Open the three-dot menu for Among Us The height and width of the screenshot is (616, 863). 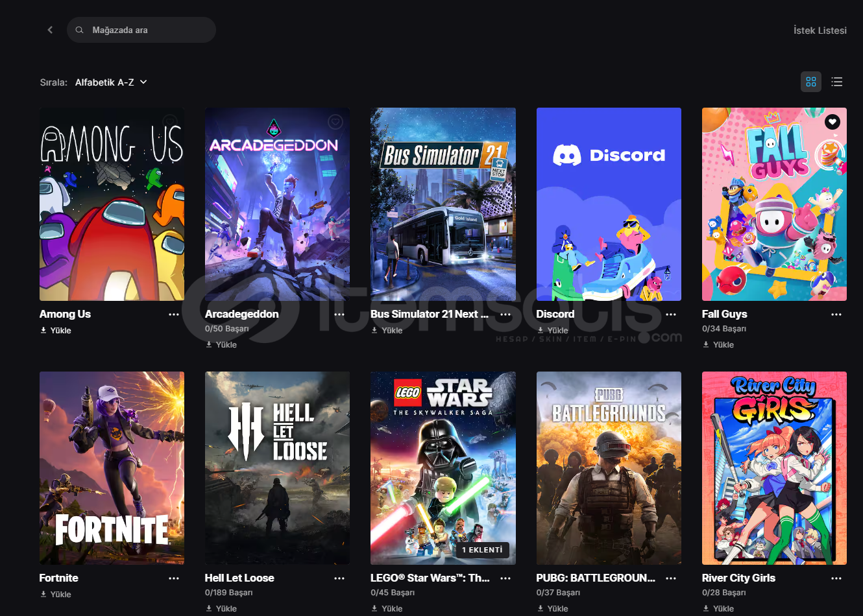point(174,314)
